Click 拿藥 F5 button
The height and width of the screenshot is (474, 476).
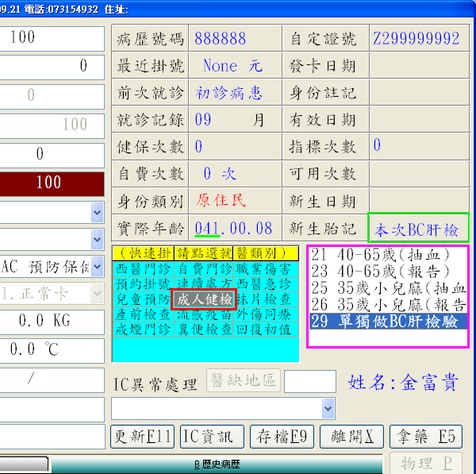[x=425, y=436]
